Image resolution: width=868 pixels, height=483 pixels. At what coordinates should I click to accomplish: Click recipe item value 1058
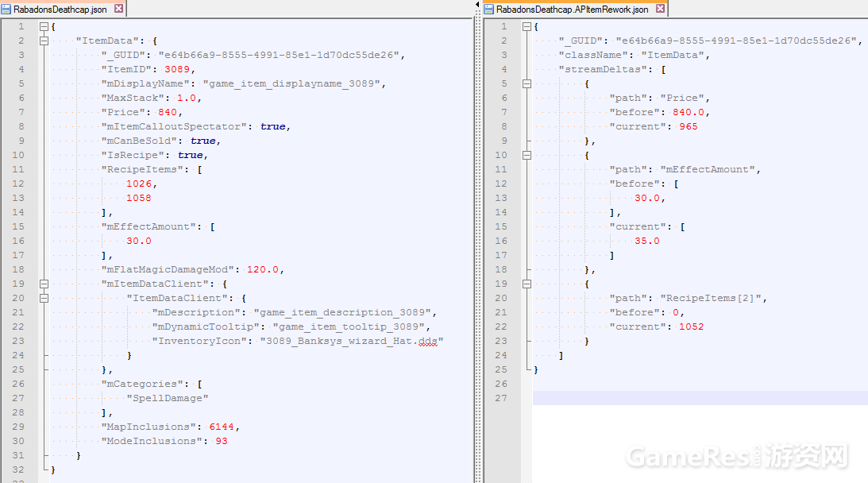[x=139, y=199]
